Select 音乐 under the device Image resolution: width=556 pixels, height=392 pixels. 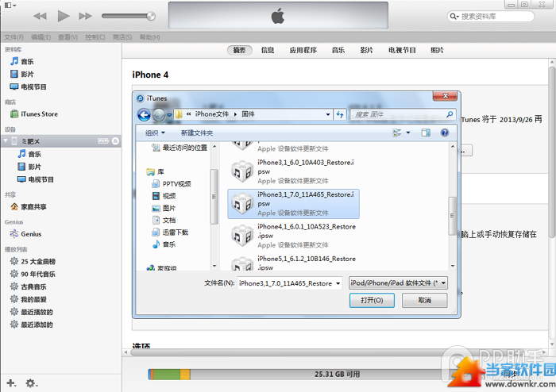(29, 154)
